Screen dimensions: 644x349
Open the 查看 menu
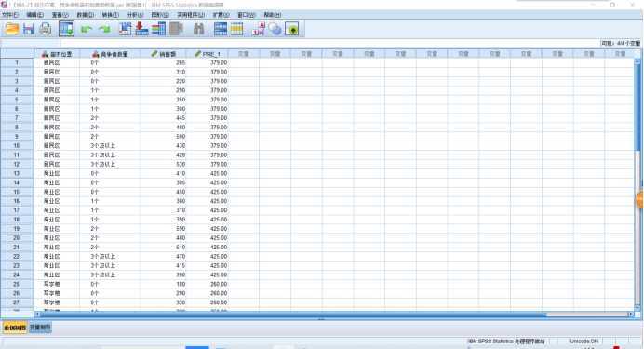[60, 15]
